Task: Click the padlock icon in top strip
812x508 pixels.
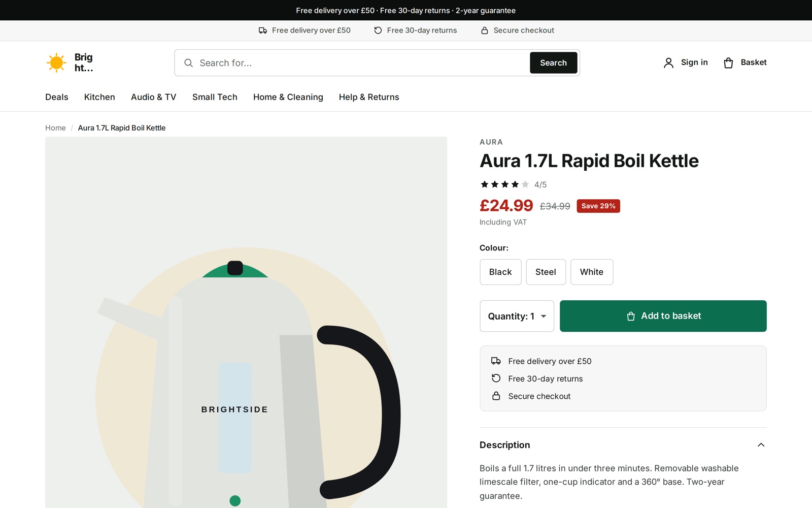Action: click(485, 30)
